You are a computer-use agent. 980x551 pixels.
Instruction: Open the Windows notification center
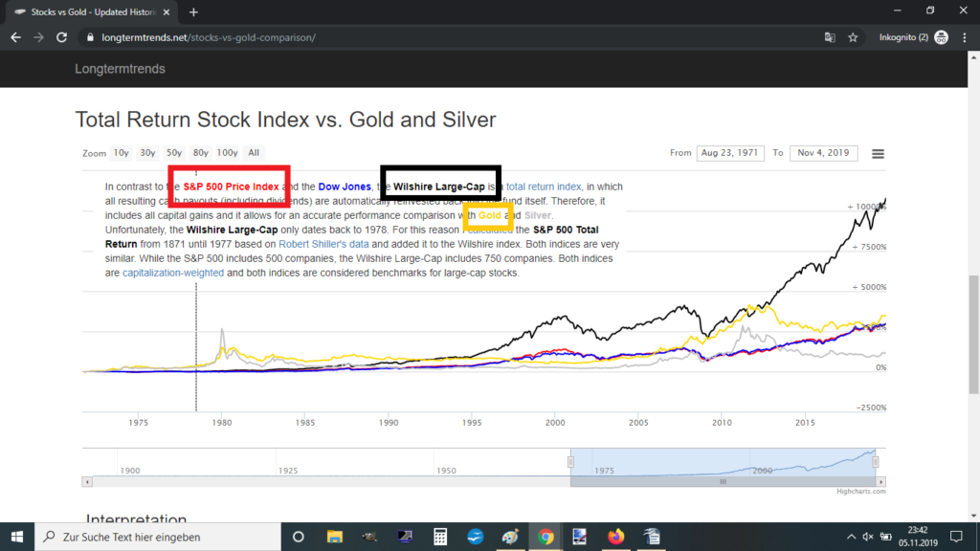956,537
